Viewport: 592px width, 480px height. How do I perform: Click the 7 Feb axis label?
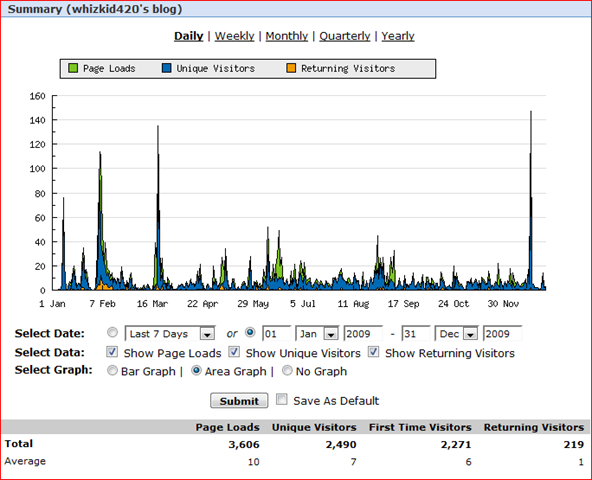[x=102, y=304]
